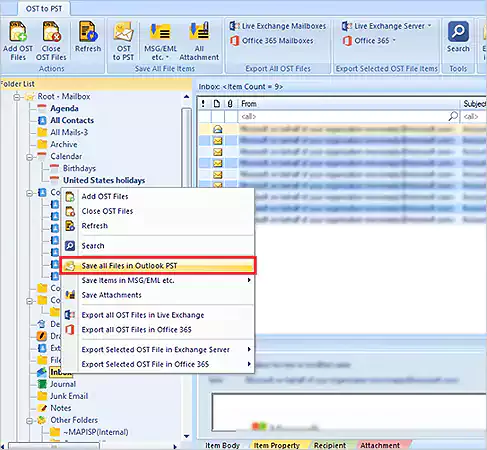Image resolution: width=487 pixels, height=450 pixels.
Task: Select the Agenda folder
Action: coord(64,108)
